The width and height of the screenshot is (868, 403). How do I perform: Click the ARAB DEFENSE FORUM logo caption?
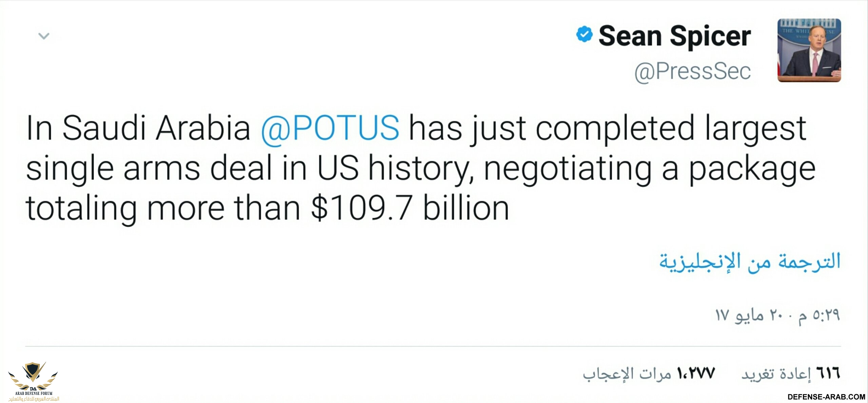point(34,394)
